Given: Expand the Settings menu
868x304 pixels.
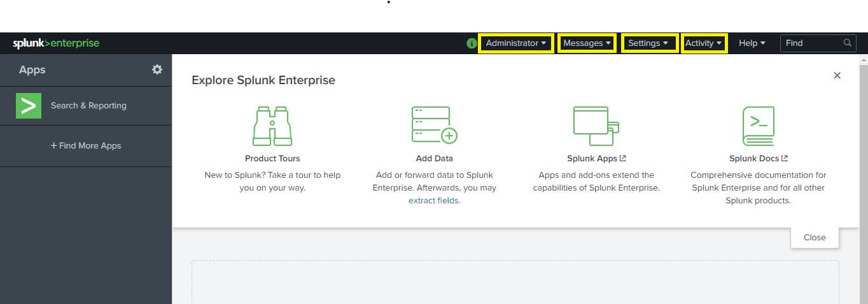Looking at the screenshot, I should (648, 43).
